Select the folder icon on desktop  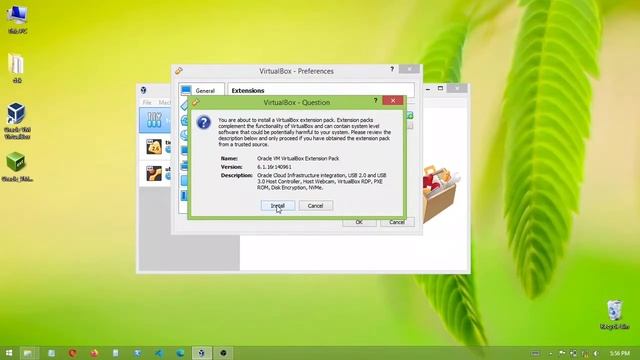tap(17, 68)
